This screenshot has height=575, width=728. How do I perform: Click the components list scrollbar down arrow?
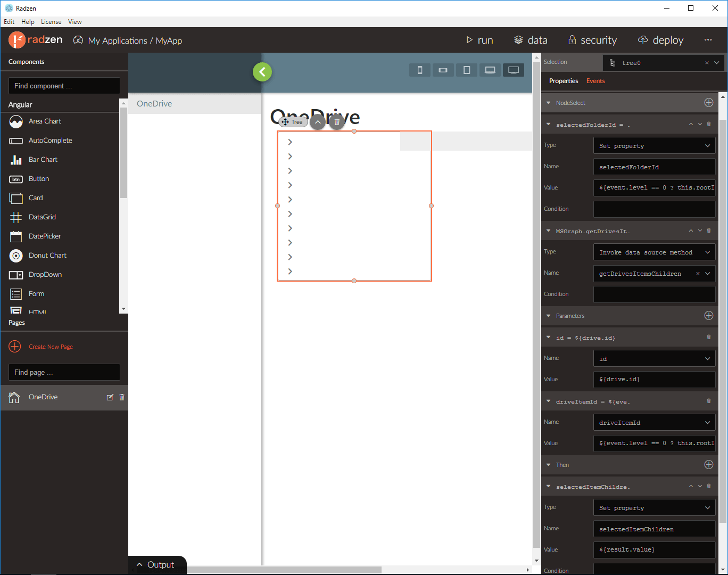point(123,309)
